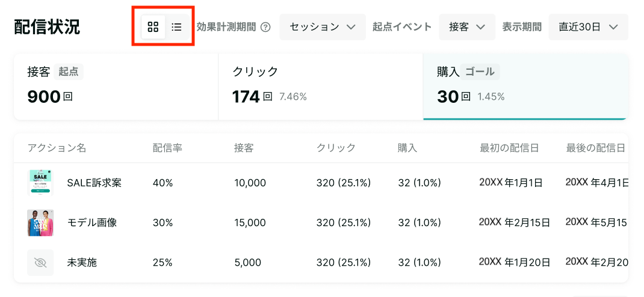Click hidden eye icon for 未実施
This screenshot has width=644, height=297.
tap(40, 263)
